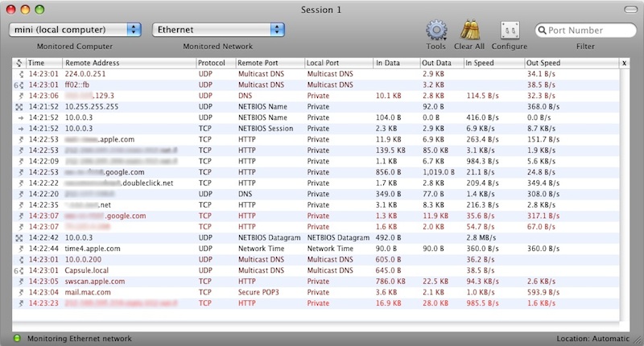The height and width of the screenshot is (346, 644).
Task: Click the broadcast icon on the 10.255.255.255 row
Action: 18,106
